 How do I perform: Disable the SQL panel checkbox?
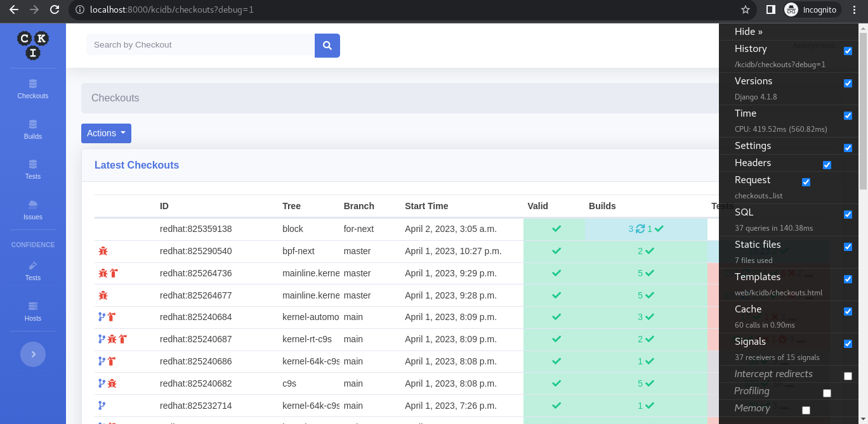(x=848, y=215)
